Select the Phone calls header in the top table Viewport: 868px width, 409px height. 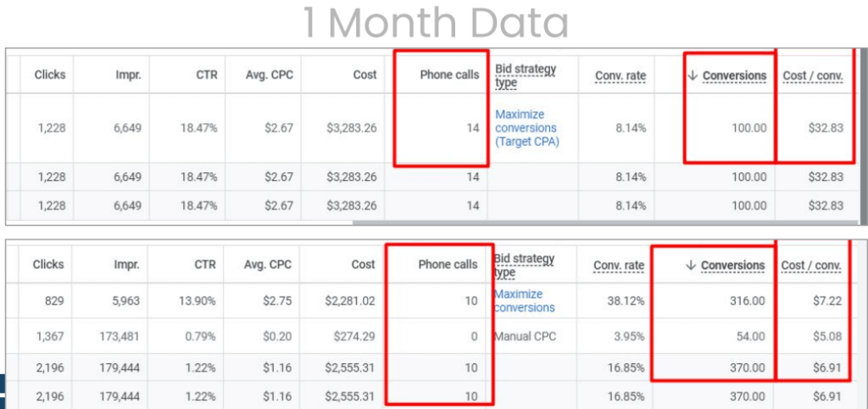(x=449, y=75)
